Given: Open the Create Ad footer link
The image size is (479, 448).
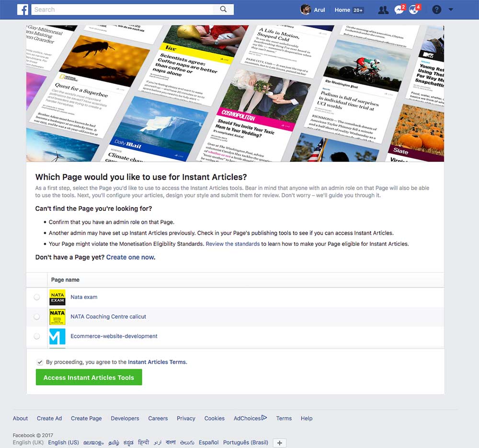Looking at the screenshot, I should [49, 418].
